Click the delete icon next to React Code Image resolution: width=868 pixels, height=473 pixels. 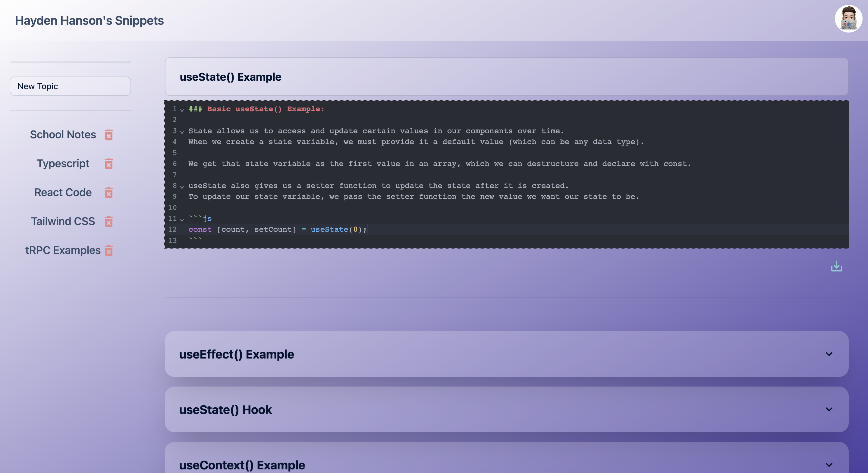(x=108, y=192)
